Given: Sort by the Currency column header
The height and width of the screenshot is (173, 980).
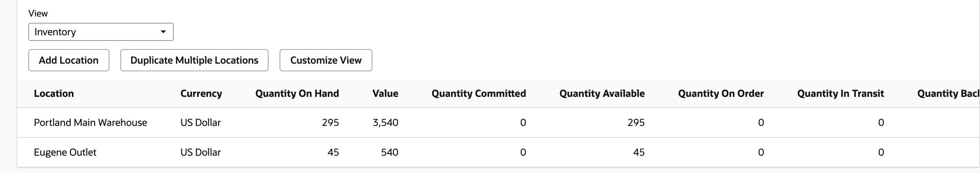Looking at the screenshot, I should tap(201, 93).
